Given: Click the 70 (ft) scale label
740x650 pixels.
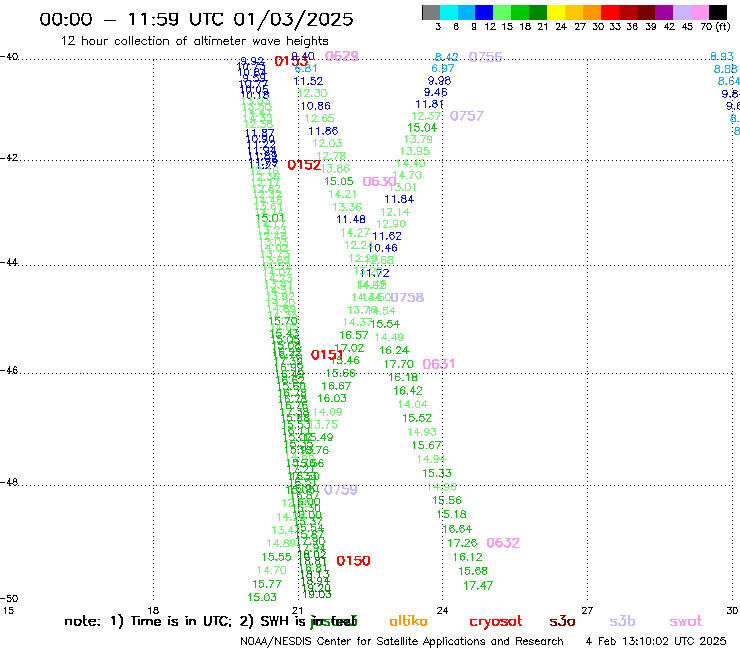Looking at the screenshot, I should coord(715,26).
